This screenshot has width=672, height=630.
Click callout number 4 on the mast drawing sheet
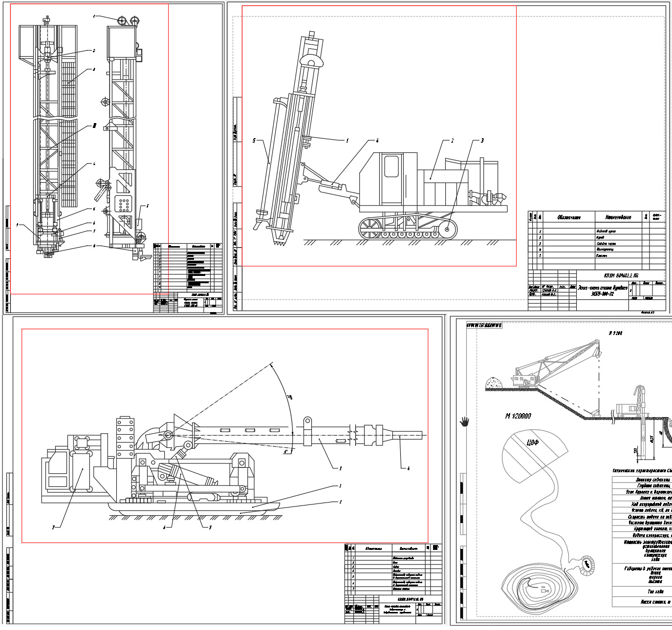click(93, 164)
